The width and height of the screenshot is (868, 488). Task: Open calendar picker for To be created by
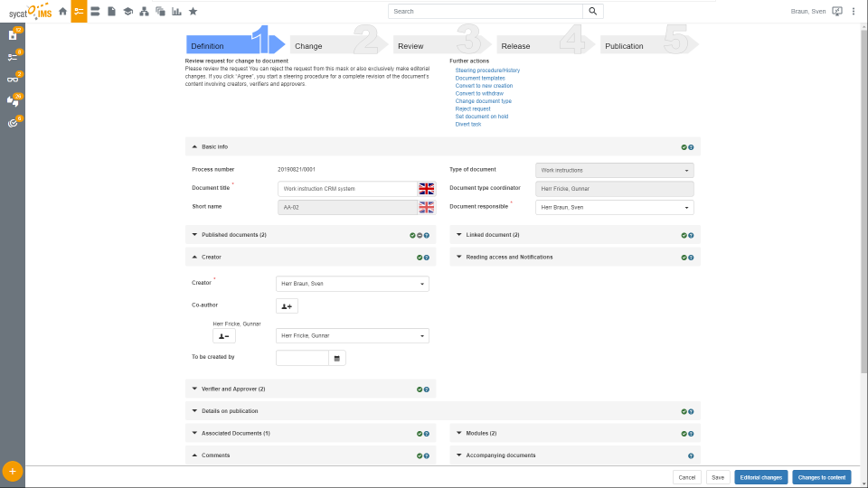(336, 358)
